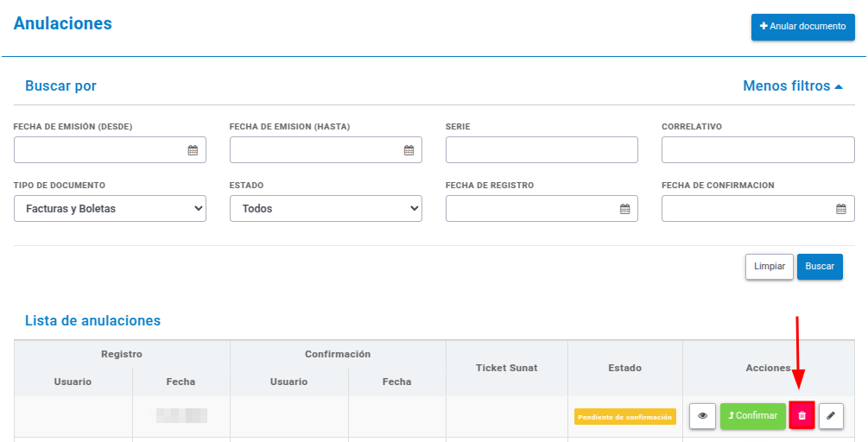Screen dimensions: 868x442
Task: Open the Estado dropdown showing Todos
Action: [x=326, y=209]
